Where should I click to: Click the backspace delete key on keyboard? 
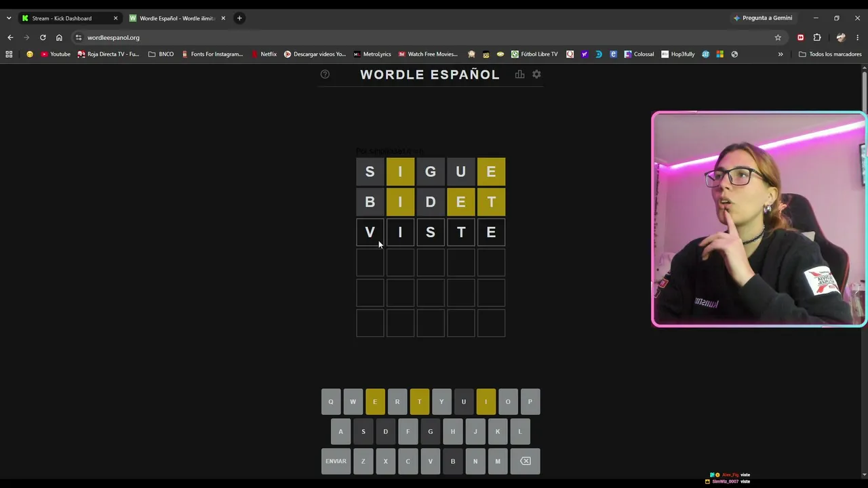click(x=526, y=461)
